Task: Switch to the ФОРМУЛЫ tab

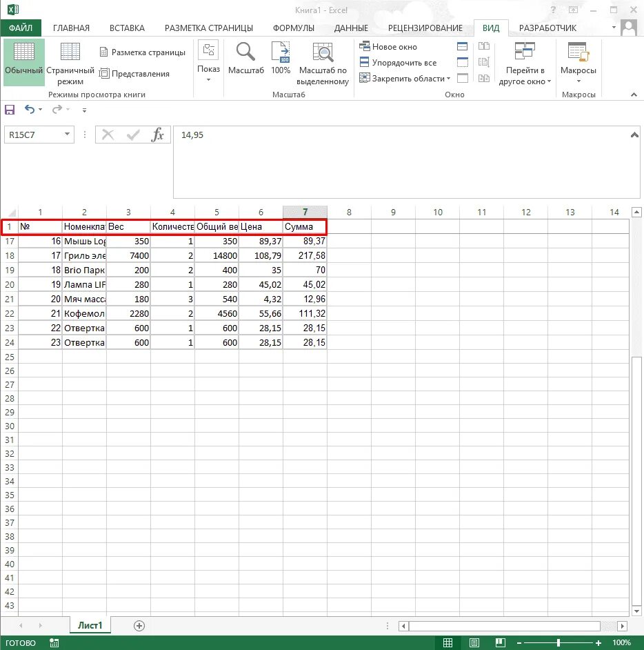Action: 294,28
